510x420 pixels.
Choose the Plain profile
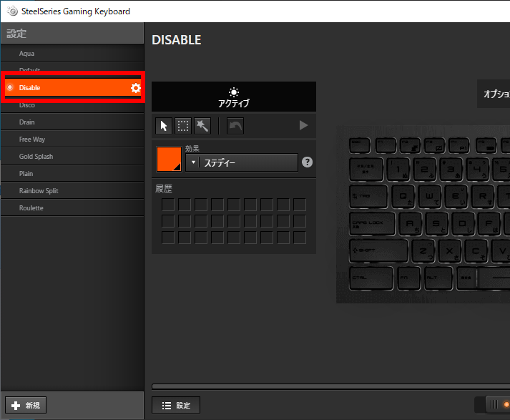click(x=72, y=174)
